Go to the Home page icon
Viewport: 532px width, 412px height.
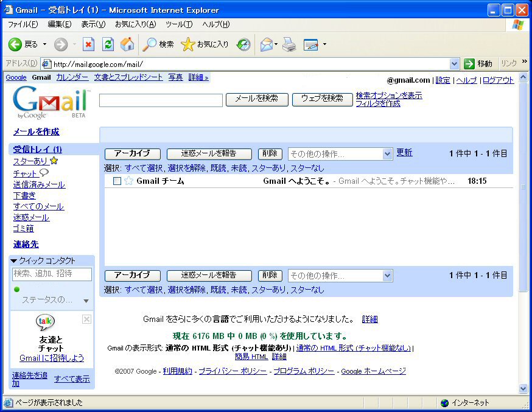(x=127, y=44)
